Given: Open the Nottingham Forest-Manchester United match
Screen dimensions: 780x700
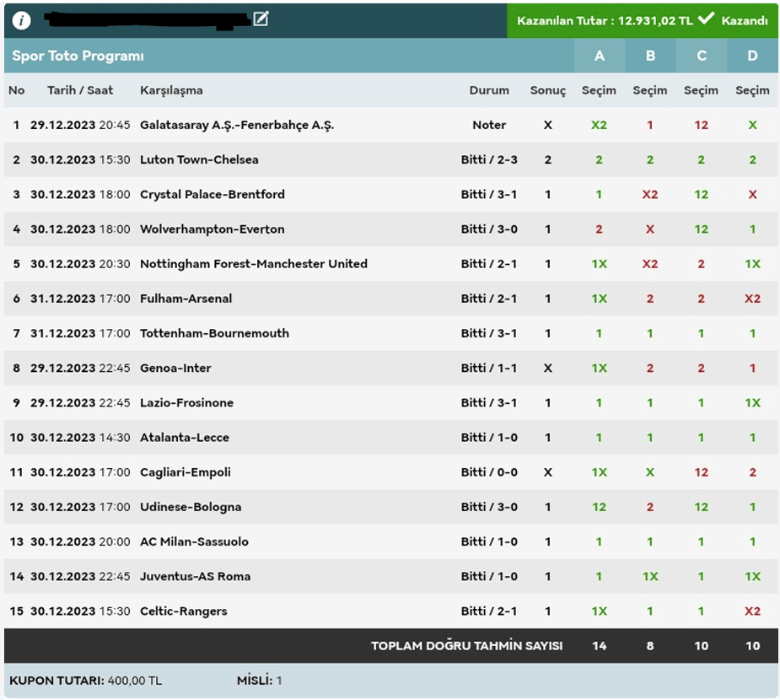Looking at the screenshot, I should tap(254, 264).
